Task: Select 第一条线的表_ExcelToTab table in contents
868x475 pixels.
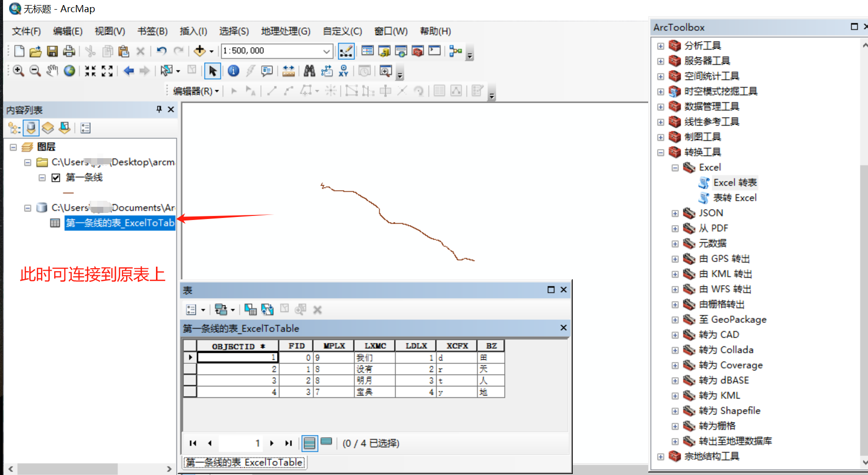Action: pos(120,223)
